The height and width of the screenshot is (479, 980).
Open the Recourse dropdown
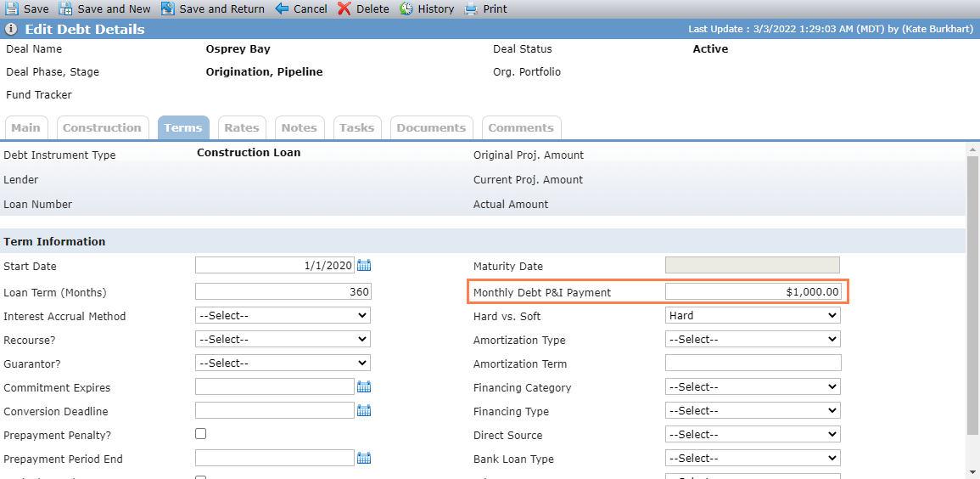[x=283, y=339]
